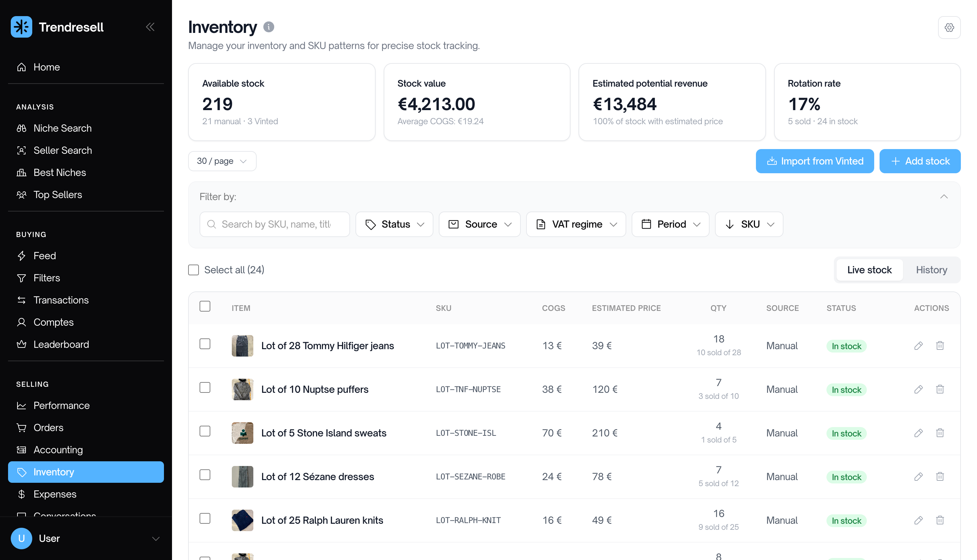This screenshot has height=560, width=977.
Task: Delete Lot of 25 Ralph Lauren knits
Action: [940, 520]
